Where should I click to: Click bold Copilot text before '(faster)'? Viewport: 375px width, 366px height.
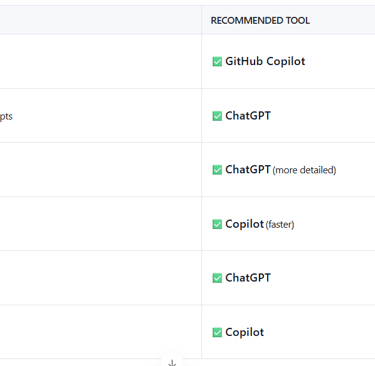tap(244, 224)
